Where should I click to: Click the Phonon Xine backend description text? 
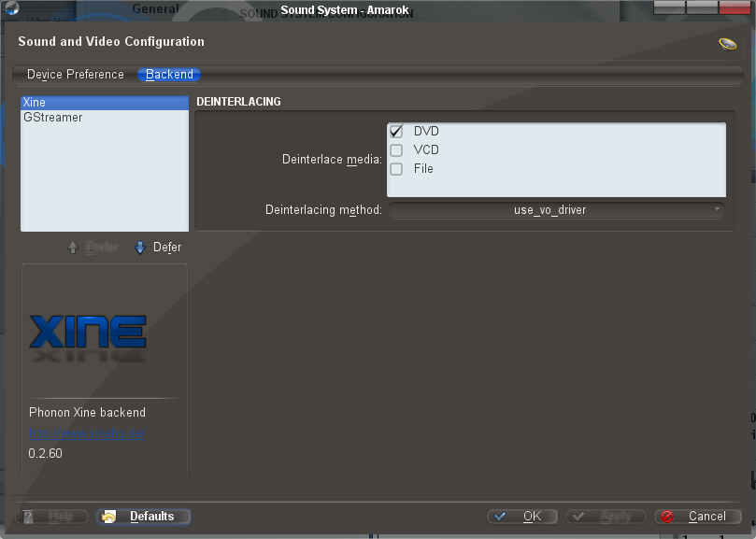pos(87,412)
